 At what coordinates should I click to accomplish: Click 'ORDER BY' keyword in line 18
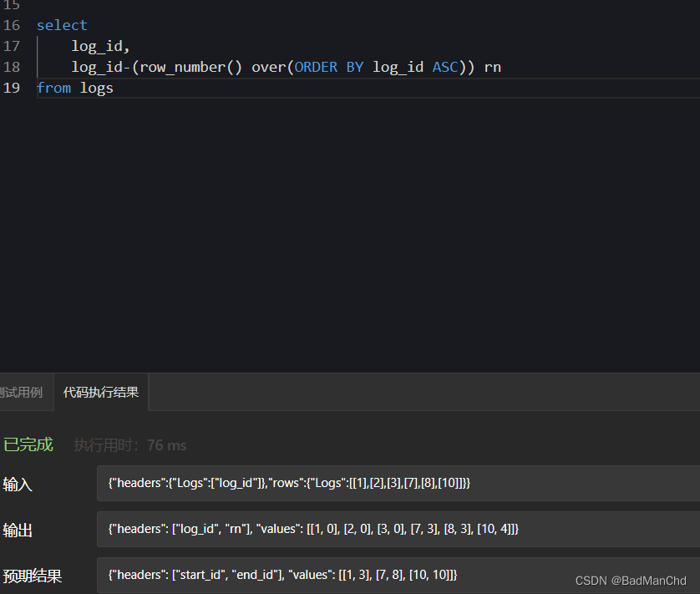click(x=329, y=67)
